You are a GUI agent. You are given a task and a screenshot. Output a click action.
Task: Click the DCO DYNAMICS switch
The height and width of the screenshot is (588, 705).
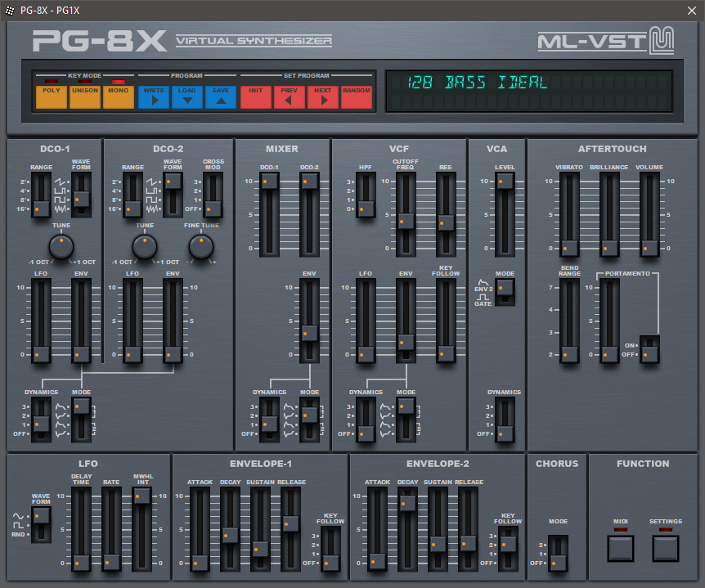coord(42,420)
